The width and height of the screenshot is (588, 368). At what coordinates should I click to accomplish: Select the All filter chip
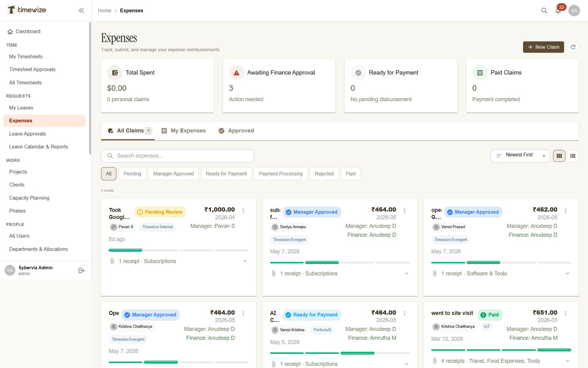109,174
